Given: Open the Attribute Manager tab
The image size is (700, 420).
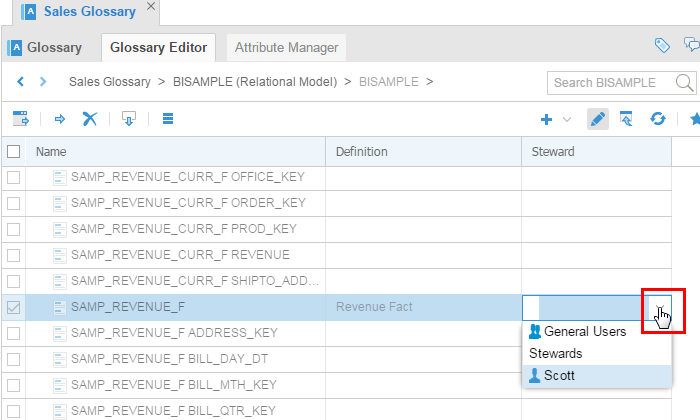Looking at the screenshot, I should [286, 47].
